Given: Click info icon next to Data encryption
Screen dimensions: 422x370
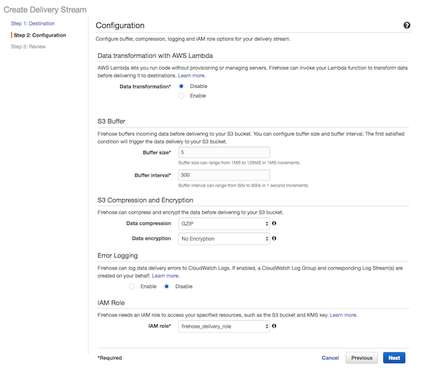Looking at the screenshot, I should [x=274, y=238].
